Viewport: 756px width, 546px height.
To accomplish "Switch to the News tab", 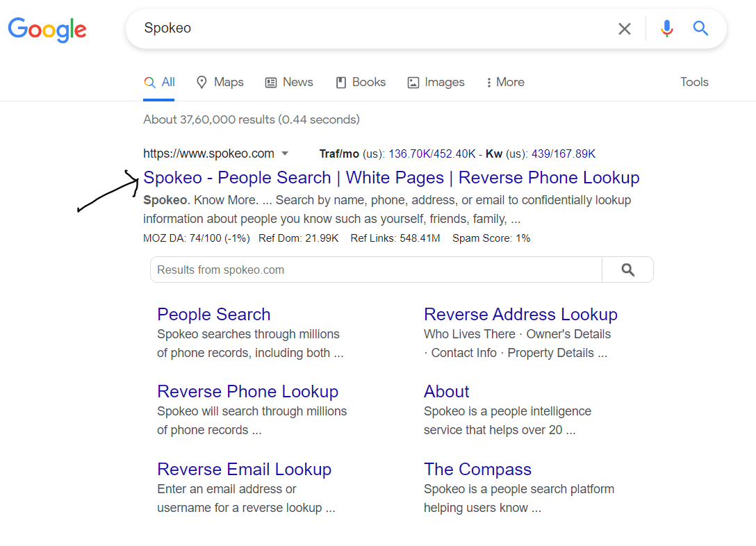I will [289, 82].
